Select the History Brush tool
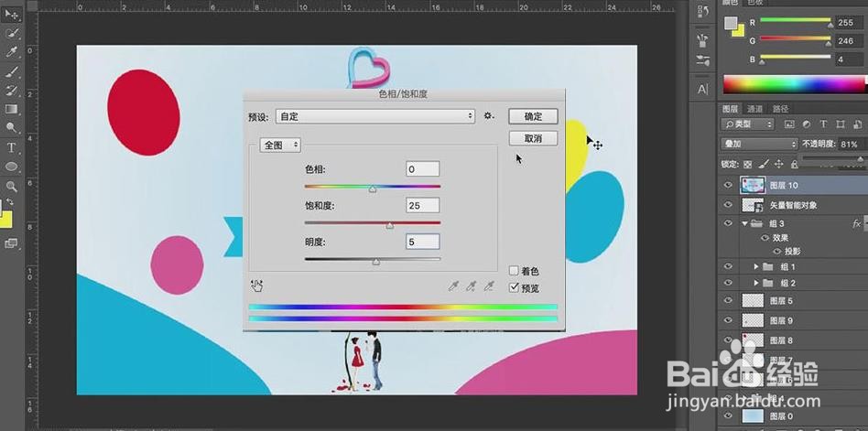The image size is (868, 431). pyautogui.click(x=11, y=91)
